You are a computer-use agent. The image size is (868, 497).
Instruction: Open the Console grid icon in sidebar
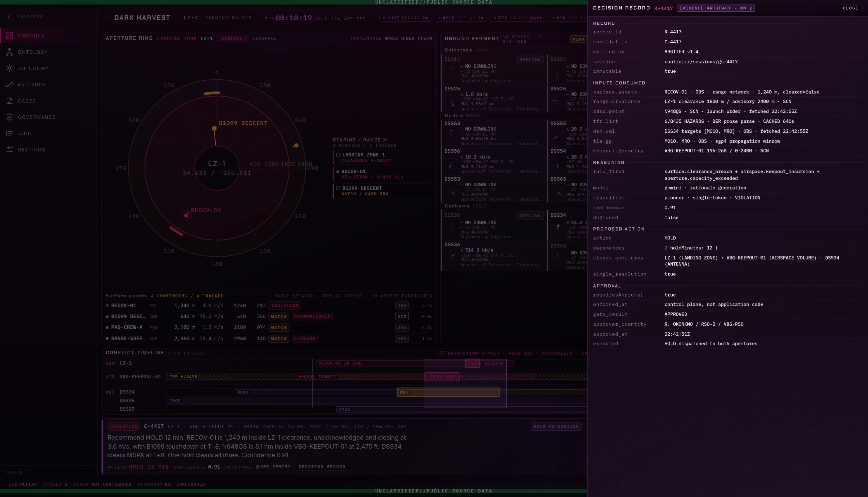pos(10,35)
